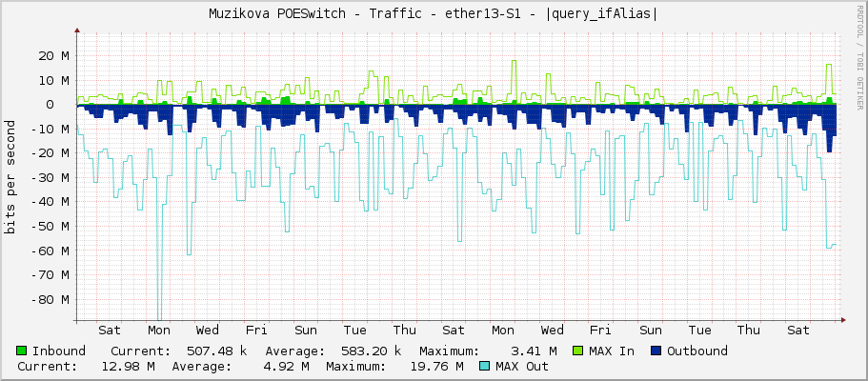Select the outbound current value 12.98 M
The width and height of the screenshot is (868, 381).
129,367
